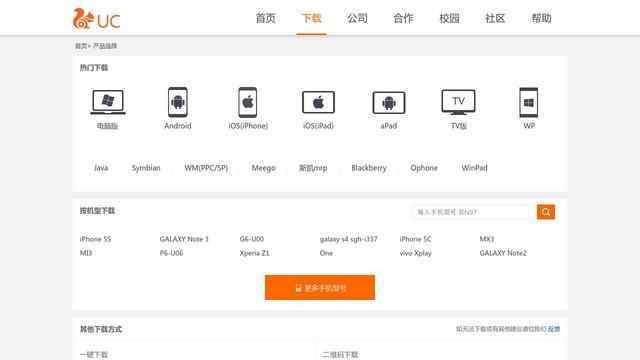Viewport: 640px width, 360px height.
Task: Pick the iPhone 5C model link
Action: (x=415, y=239)
